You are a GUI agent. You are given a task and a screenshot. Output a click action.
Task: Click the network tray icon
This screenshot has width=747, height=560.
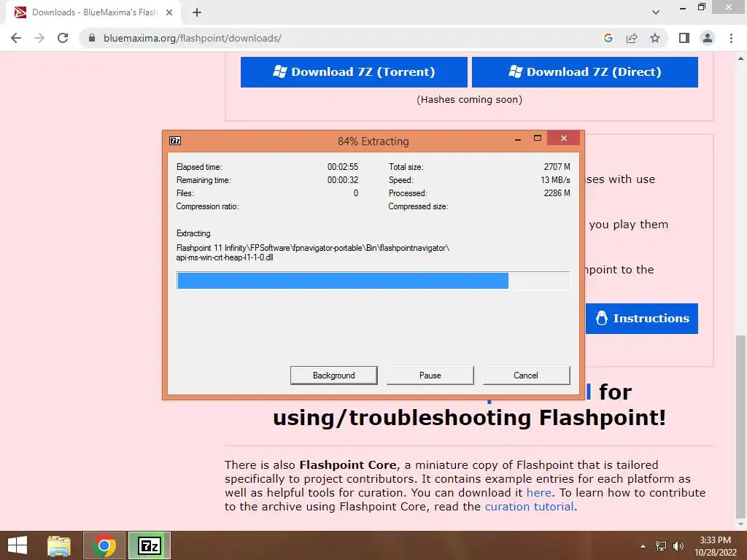pos(661,546)
